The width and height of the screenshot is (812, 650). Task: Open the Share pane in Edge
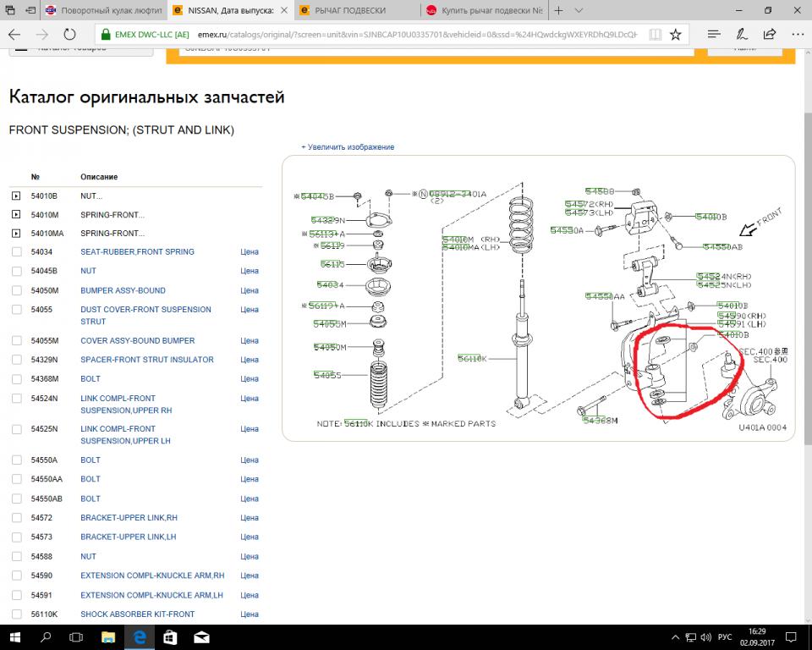click(x=770, y=35)
